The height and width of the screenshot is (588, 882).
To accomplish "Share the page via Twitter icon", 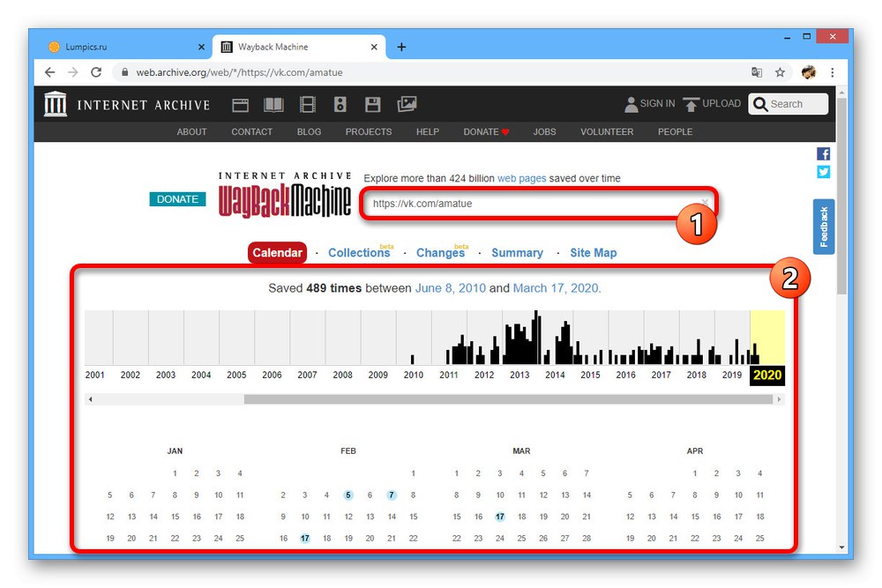I will point(823,172).
